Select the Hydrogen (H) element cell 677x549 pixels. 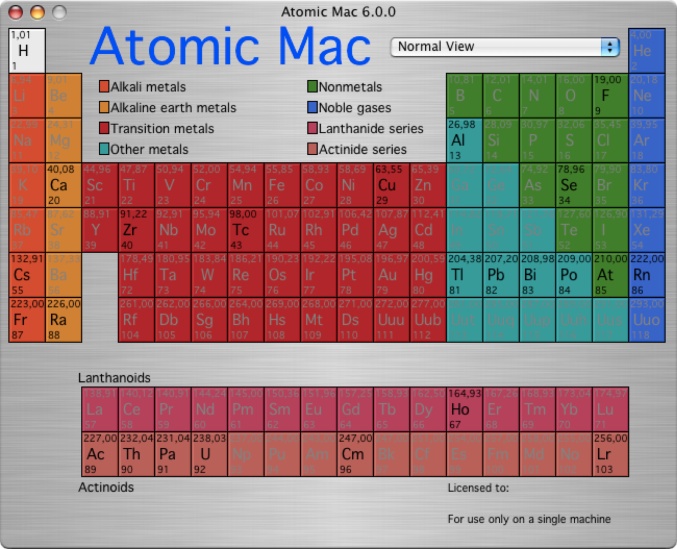point(27,50)
